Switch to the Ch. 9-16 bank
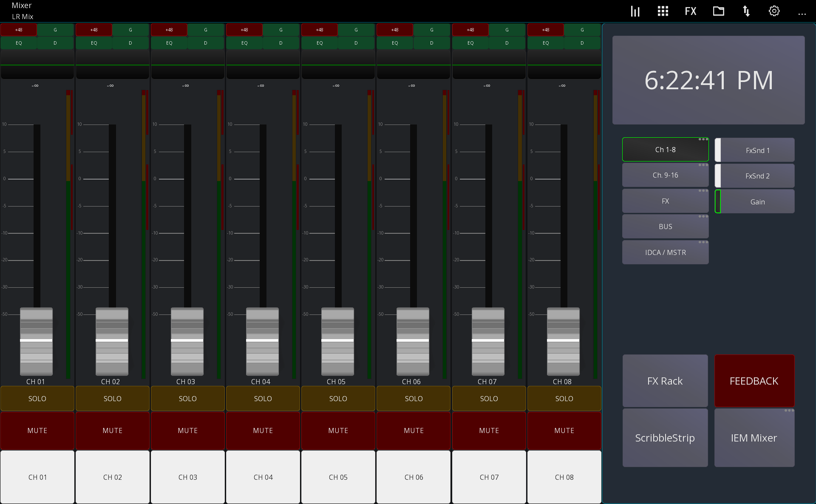 (665, 175)
